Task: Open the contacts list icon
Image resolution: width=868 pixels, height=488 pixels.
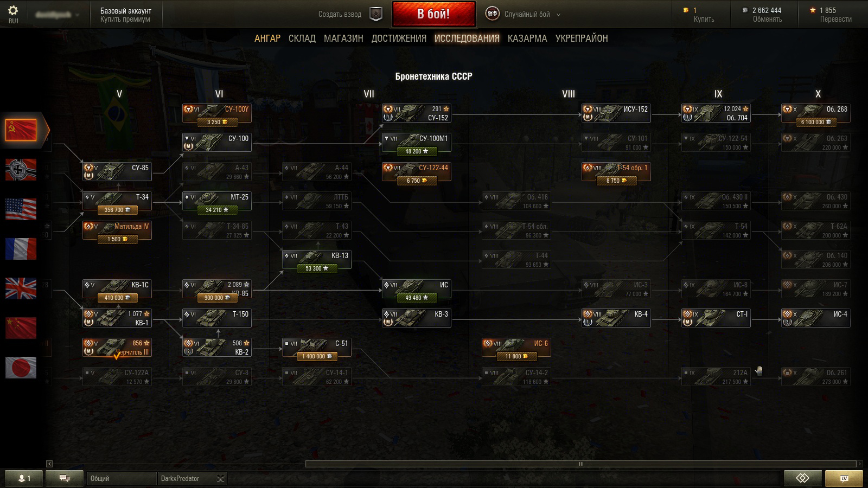Action: [23, 478]
